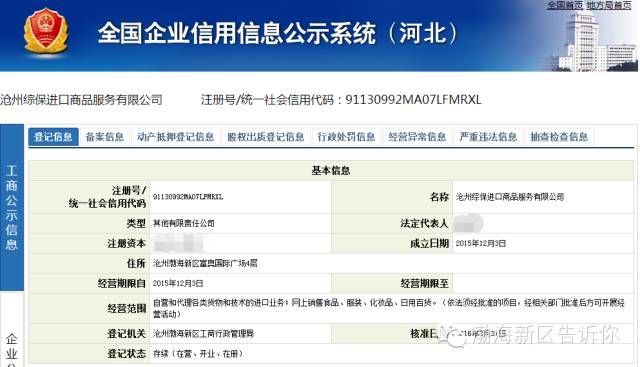Click credit code 91130992MA07LFMRXL in header line

coord(413,100)
